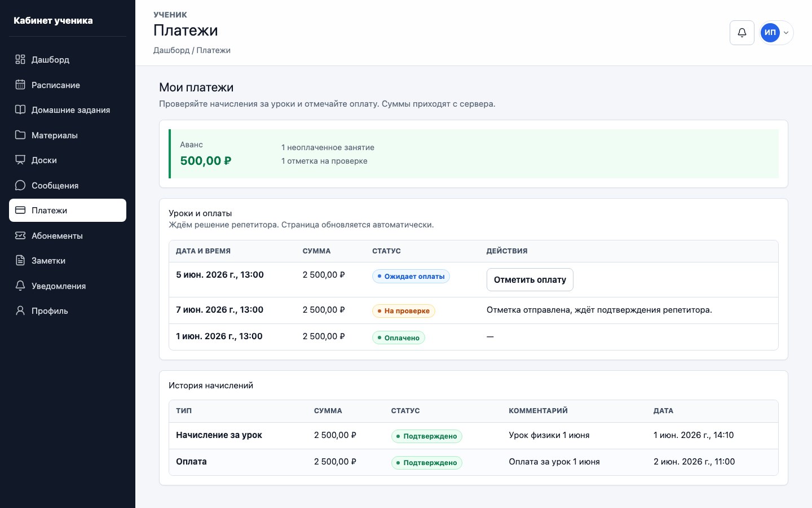Click the Дашборд breadcrumb link
Screen dimensions: 812x508
point(171,50)
